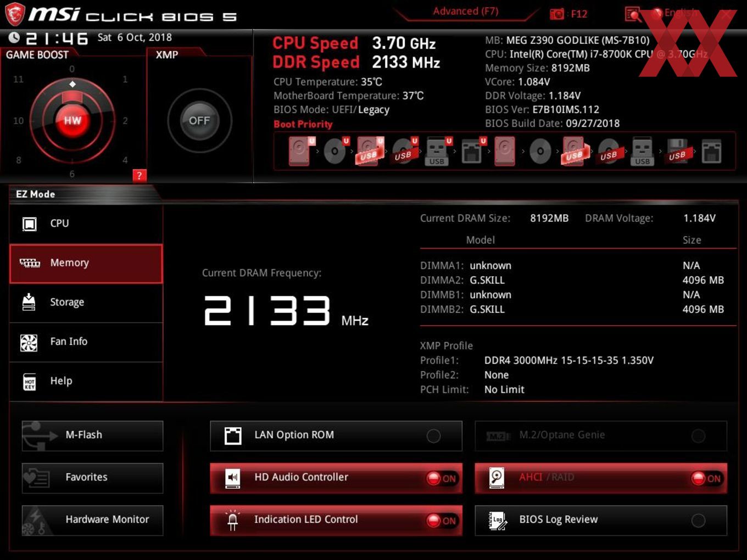
Task: Click the large 2133 MHz DRAM frequency readout
Action: [286, 311]
